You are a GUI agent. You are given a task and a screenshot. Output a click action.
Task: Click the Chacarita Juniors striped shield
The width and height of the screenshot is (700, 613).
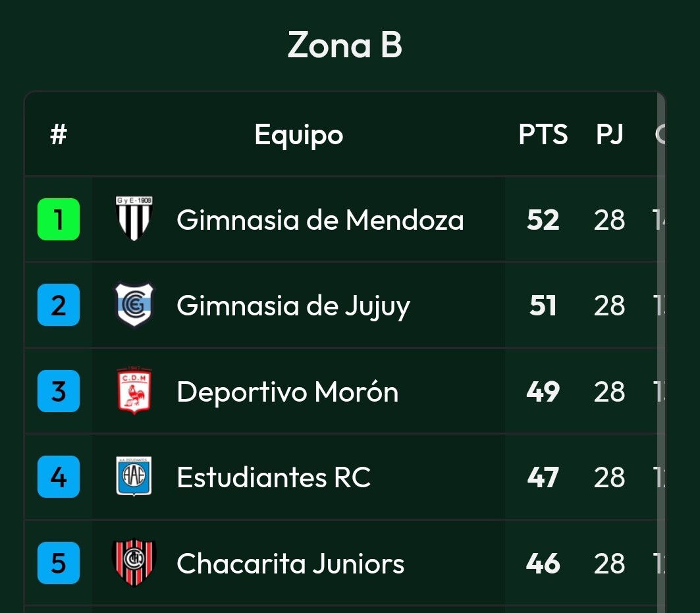point(134,562)
